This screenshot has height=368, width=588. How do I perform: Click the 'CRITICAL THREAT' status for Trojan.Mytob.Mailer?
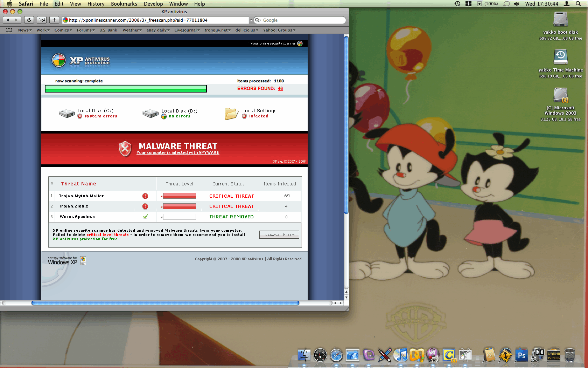[x=231, y=196]
